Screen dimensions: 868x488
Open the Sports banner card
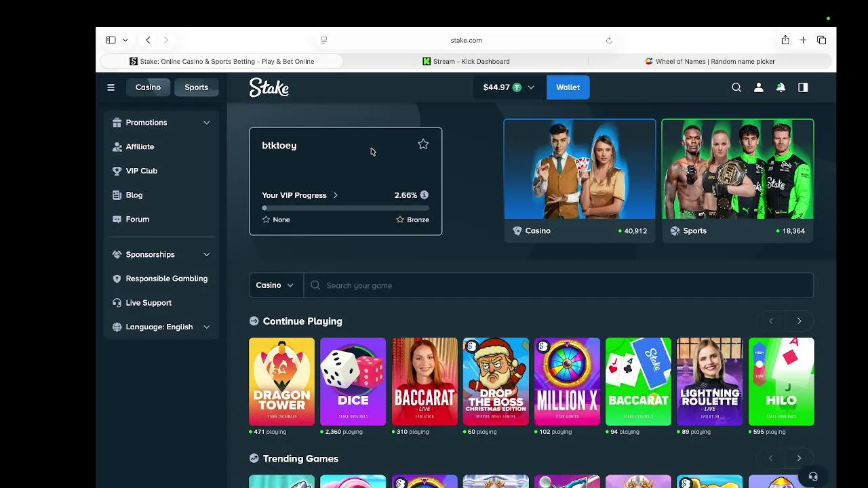(x=738, y=180)
